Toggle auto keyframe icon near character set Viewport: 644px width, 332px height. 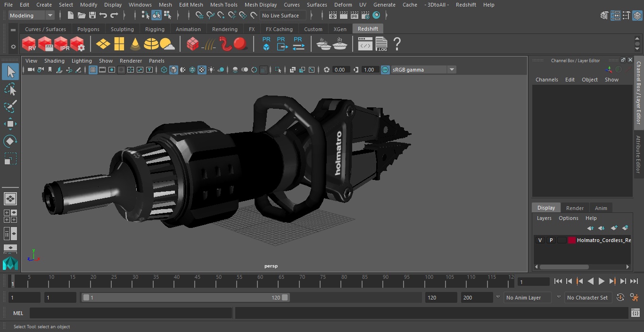click(620, 297)
